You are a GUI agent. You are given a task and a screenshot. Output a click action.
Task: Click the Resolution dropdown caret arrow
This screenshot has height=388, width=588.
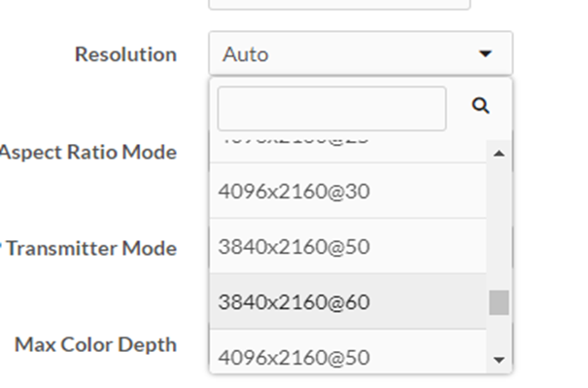[x=486, y=54]
